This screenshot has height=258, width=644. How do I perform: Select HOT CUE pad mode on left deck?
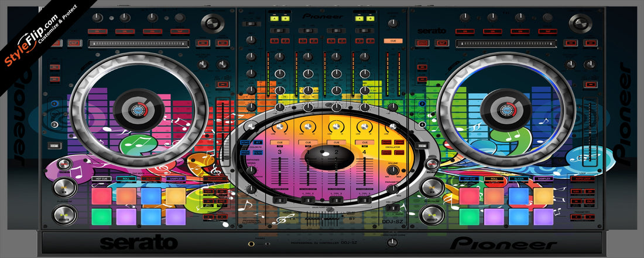[101, 179]
